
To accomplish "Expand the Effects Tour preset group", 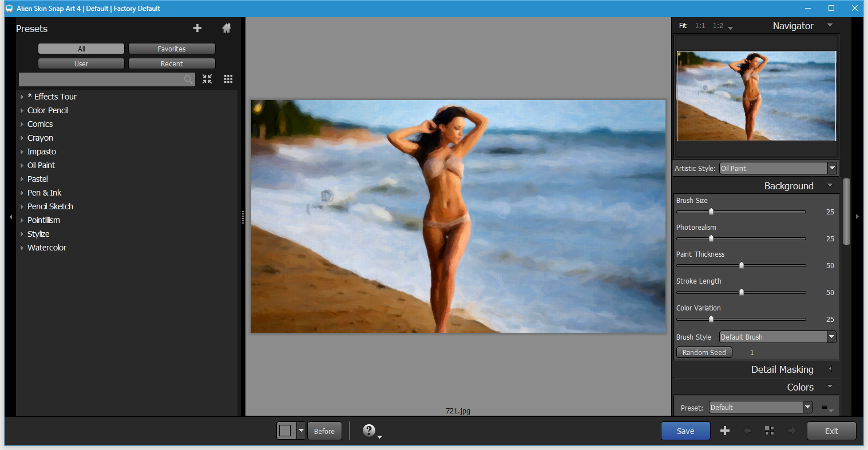I will (x=22, y=97).
